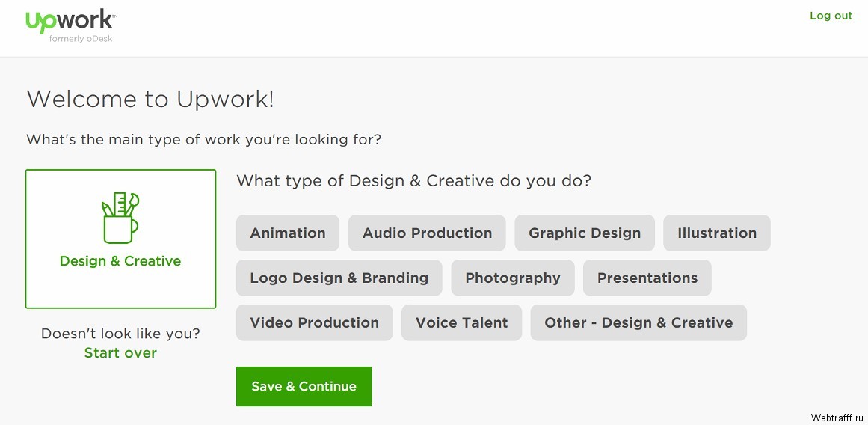Choose Other - Design & Creative
Image resolution: width=868 pixels, height=425 pixels.
638,322
